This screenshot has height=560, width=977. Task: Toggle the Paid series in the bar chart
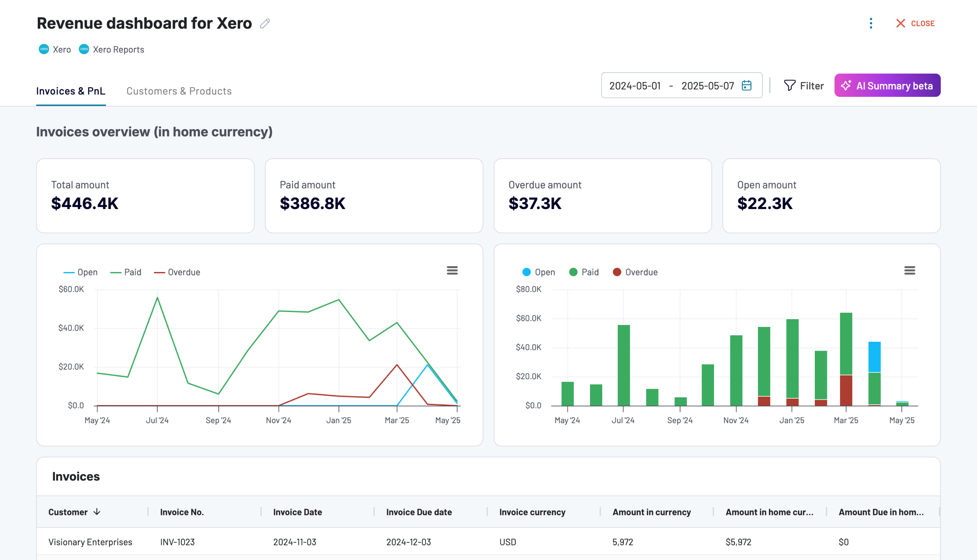584,272
